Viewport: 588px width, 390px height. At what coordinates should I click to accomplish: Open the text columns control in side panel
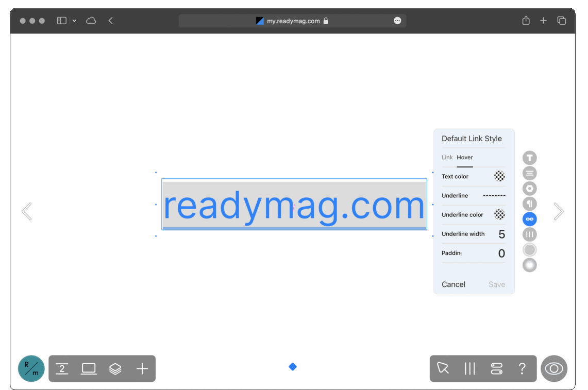529,234
